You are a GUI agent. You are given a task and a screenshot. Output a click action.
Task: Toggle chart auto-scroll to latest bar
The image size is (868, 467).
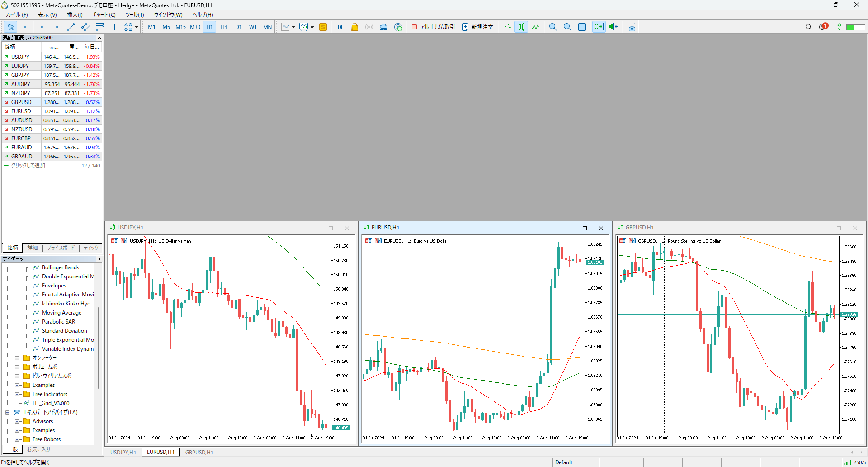pos(599,27)
